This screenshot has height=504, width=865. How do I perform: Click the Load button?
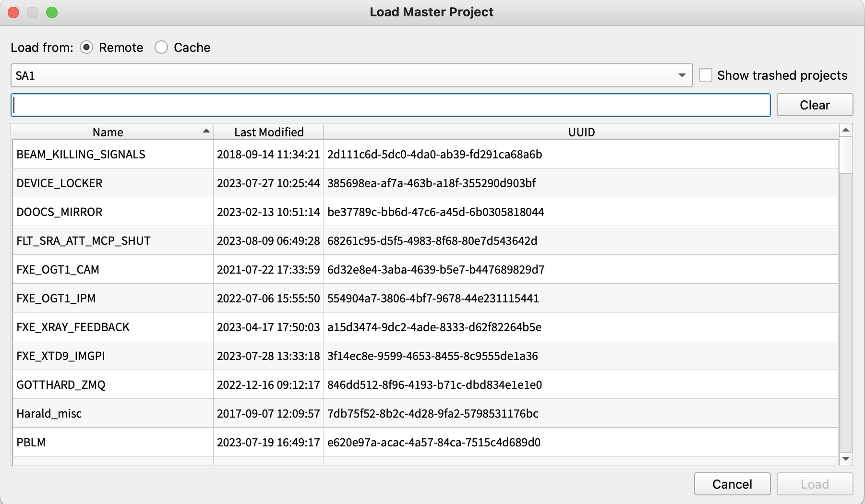pos(815,484)
